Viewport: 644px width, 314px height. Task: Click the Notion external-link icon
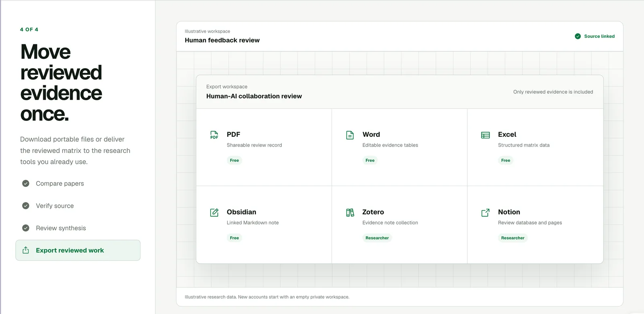485,212
